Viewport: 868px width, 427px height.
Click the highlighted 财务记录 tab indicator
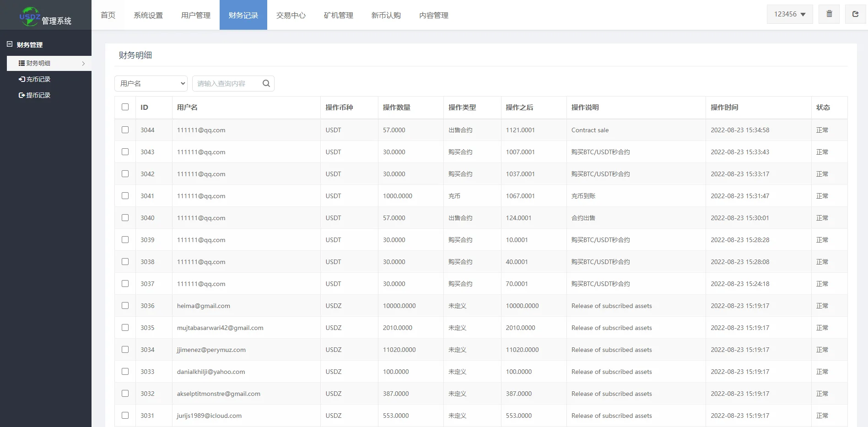pos(243,15)
